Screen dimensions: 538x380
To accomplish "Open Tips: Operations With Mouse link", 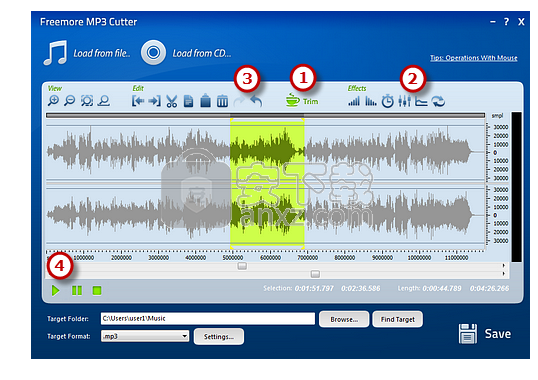I will coord(473,58).
